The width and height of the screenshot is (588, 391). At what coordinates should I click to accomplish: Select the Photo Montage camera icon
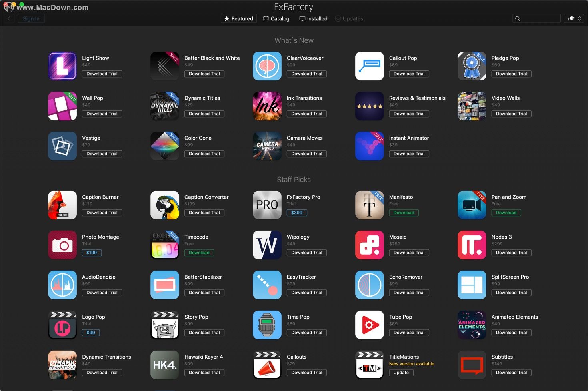[62, 245]
